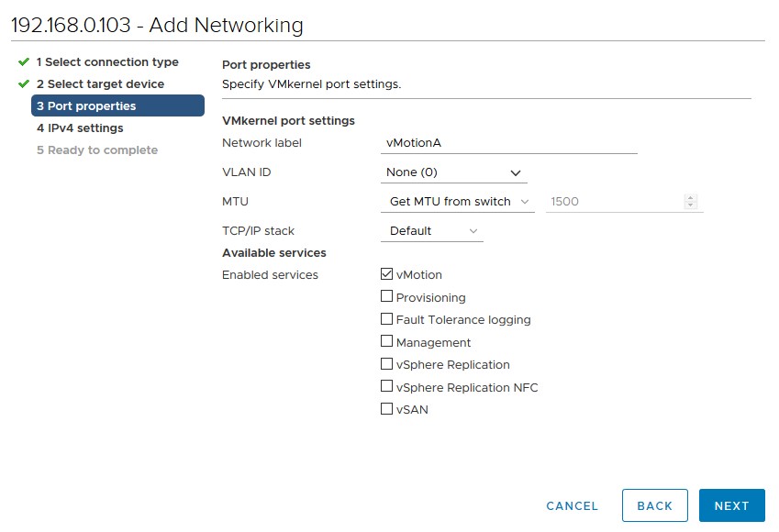Uncheck the vMotion service checkbox
The image size is (779, 532).
386,273
